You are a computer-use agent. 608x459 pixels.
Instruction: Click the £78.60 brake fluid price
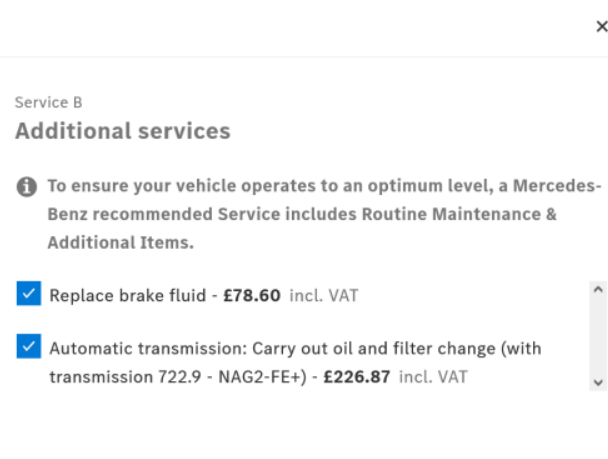tap(253, 295)
